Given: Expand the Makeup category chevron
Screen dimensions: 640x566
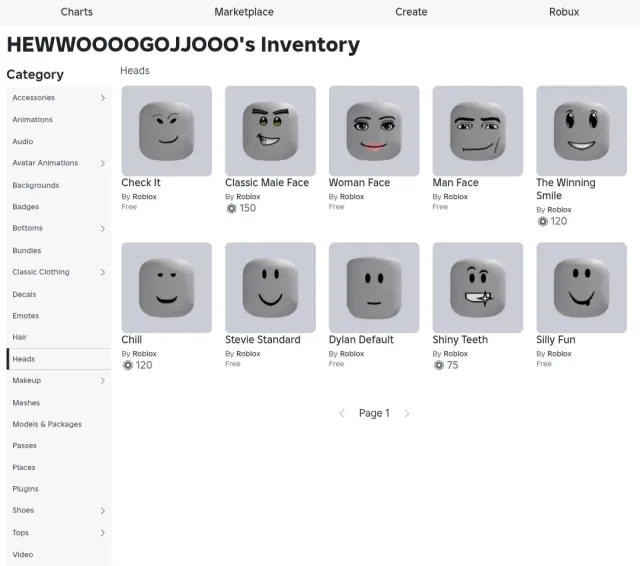Looking at the screenshot, I should pos(103,381).
